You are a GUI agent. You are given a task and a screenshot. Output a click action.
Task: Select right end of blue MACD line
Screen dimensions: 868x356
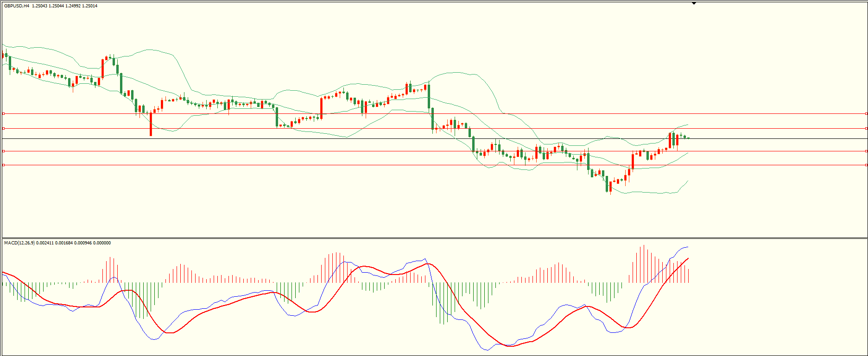pyautogui.click(x=688, y=247)
